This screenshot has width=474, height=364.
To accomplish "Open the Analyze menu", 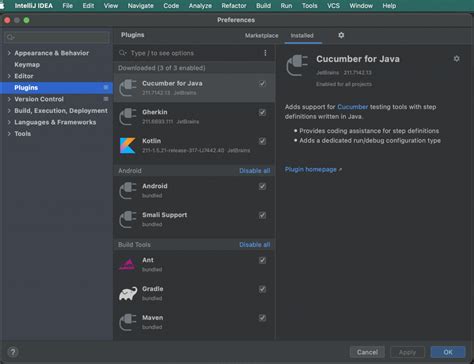I will 200,6.
